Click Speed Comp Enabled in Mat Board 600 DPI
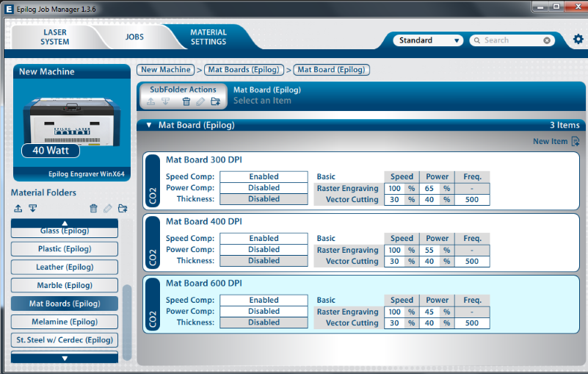 pyautogui.click(x=264, y=300)
